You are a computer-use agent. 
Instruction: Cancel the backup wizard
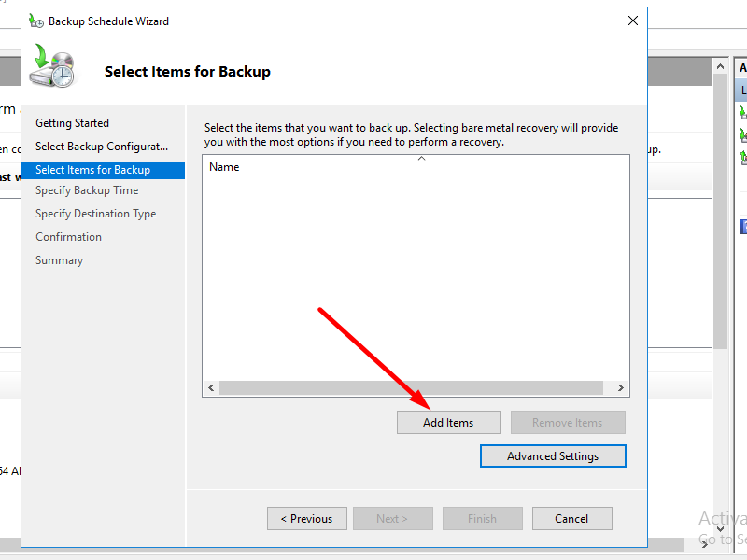571,519
